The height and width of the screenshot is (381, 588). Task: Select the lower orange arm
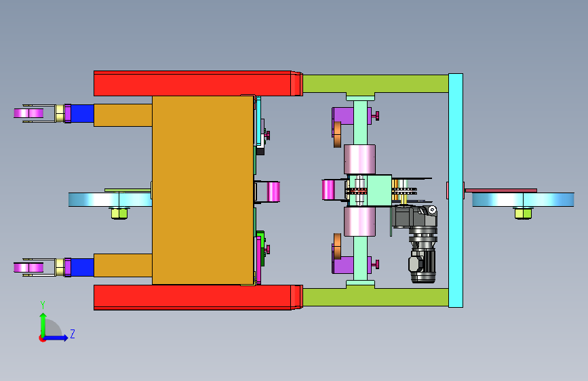coord(123,265)
